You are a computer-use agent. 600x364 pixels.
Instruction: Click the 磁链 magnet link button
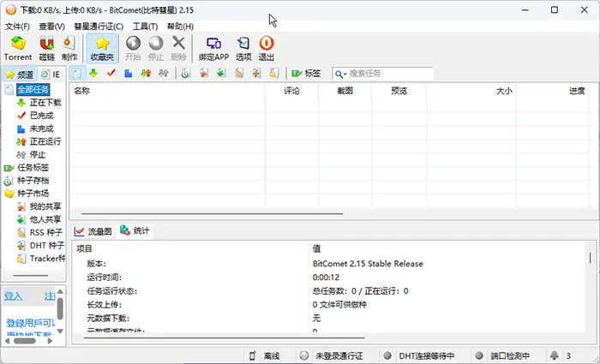tap(47, 48)
